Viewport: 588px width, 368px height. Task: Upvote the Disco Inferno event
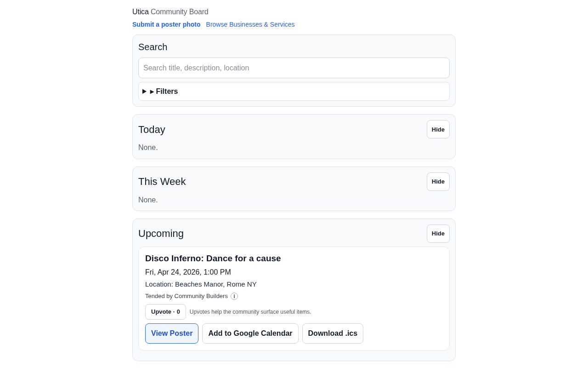(x=165, y=312)
